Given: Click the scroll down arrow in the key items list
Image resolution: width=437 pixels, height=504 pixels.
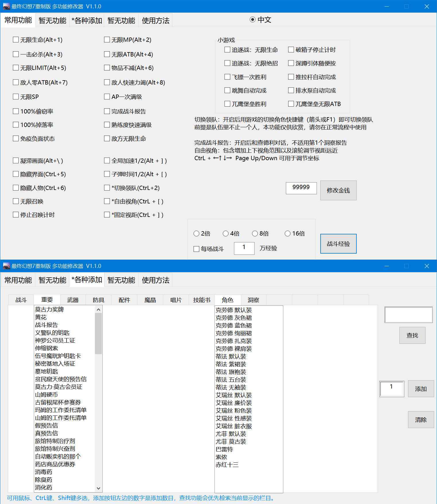Looking at the screenshot, I should (98, 488).
